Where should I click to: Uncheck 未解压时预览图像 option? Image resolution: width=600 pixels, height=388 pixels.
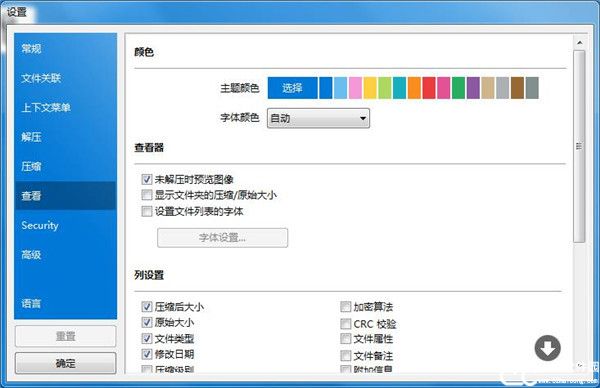tap(147, 179)
